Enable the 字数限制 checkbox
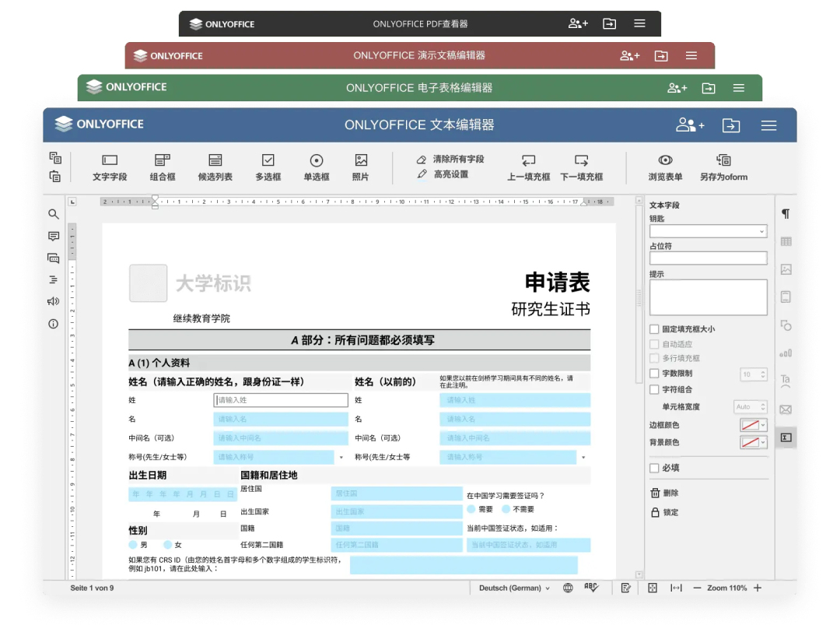 coord(654,373)
